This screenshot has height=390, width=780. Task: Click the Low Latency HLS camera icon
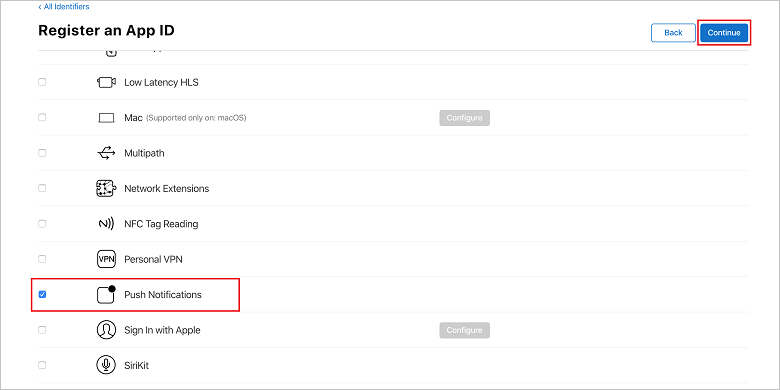click(x=106, y=82)
